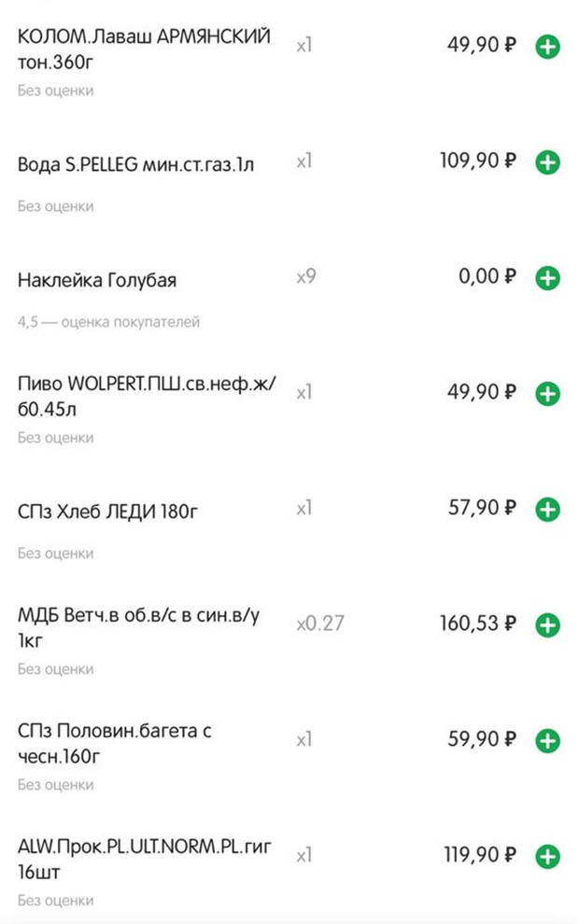Click plus icon for ALW.Прок.PL.ULT.NORM
This screenshot has width=579, height=924.
point(547,857)
